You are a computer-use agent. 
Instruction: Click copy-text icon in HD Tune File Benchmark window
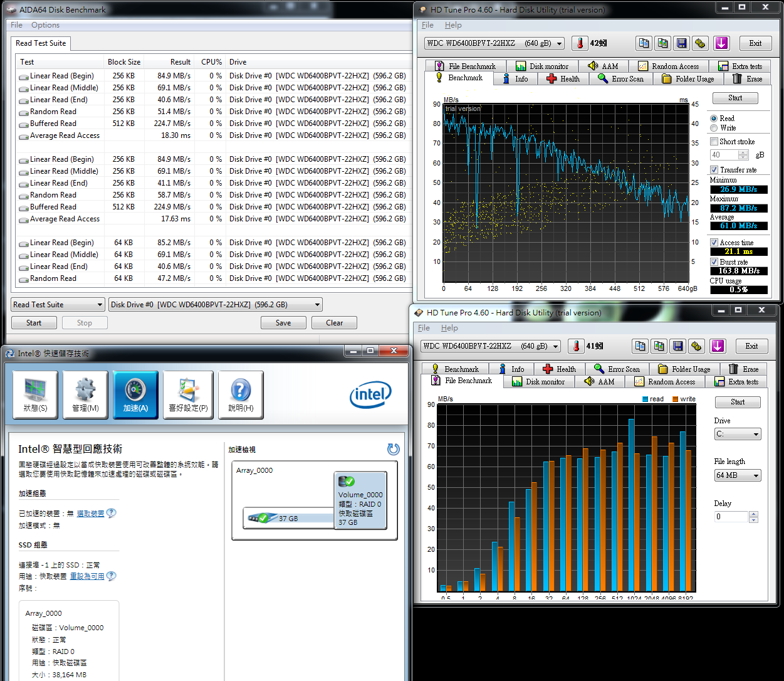[640, 346]
